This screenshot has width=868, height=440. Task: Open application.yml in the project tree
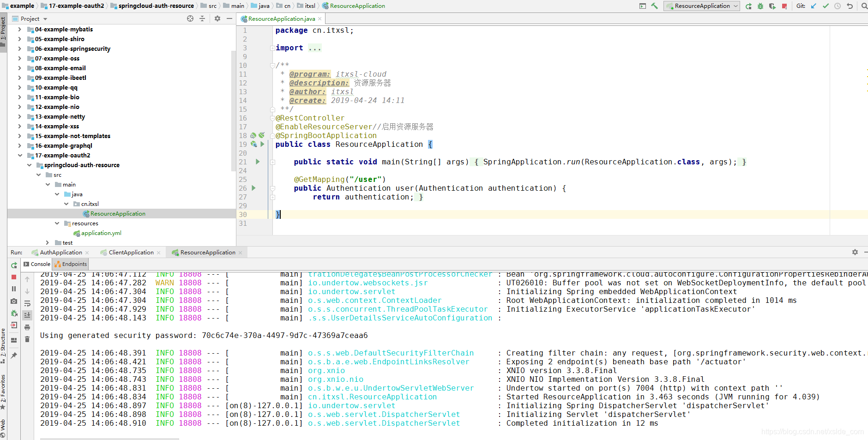click(101, 233)
